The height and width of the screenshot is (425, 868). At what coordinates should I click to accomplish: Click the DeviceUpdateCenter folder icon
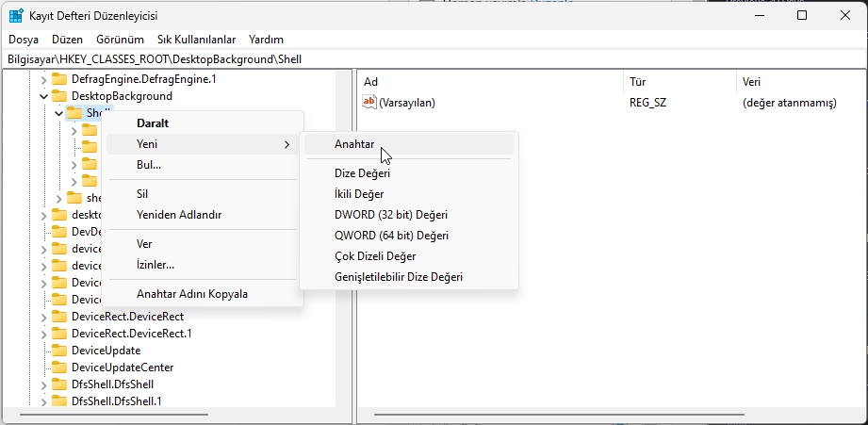tap(59, 368)
